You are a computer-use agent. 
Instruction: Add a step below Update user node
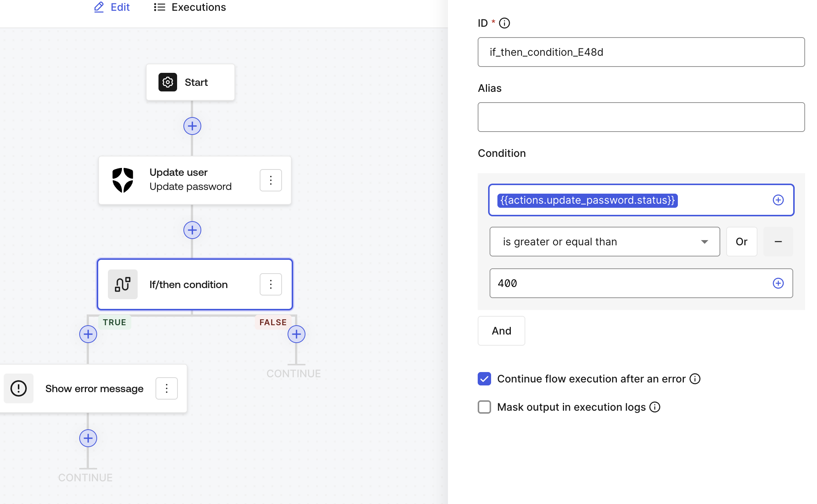[x=192, y=230]
